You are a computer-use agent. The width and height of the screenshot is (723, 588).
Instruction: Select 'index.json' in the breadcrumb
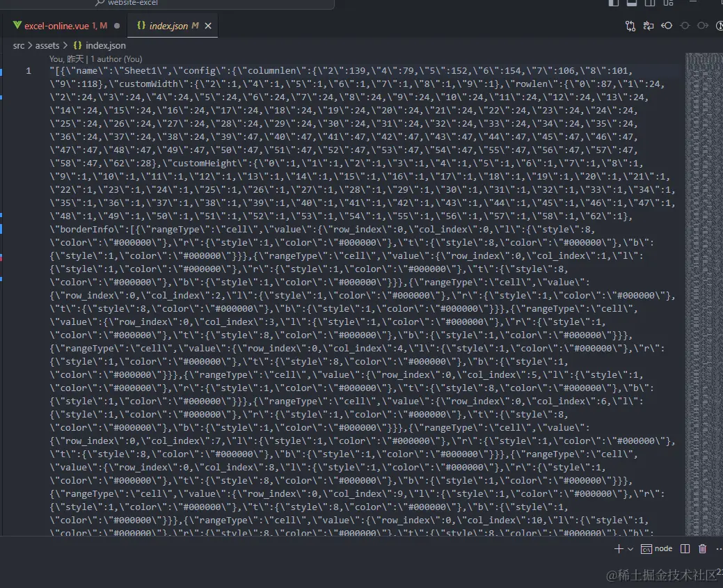click(105, 46)
